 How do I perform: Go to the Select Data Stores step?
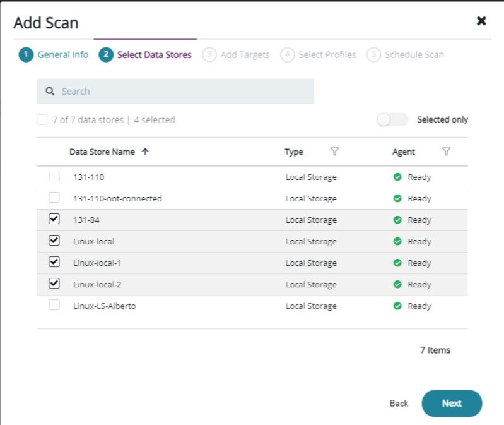point(154,55)
